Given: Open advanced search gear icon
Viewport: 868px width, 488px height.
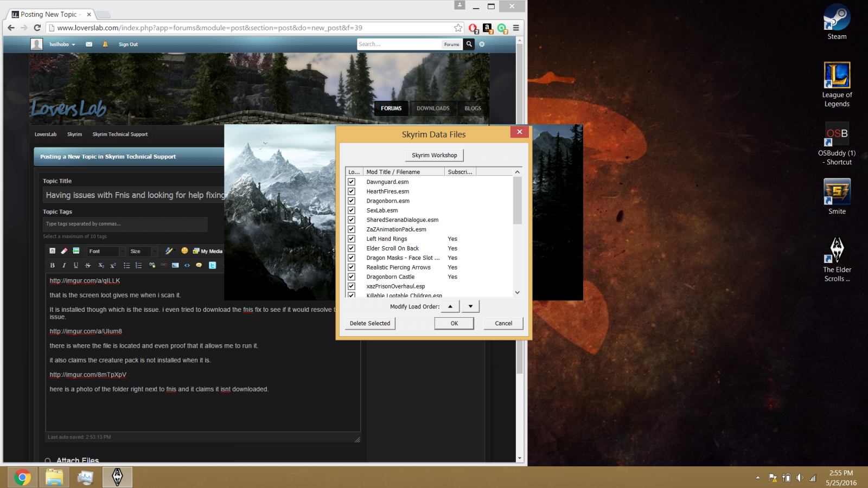Looking at the screenshot, I should click(482, 44).
